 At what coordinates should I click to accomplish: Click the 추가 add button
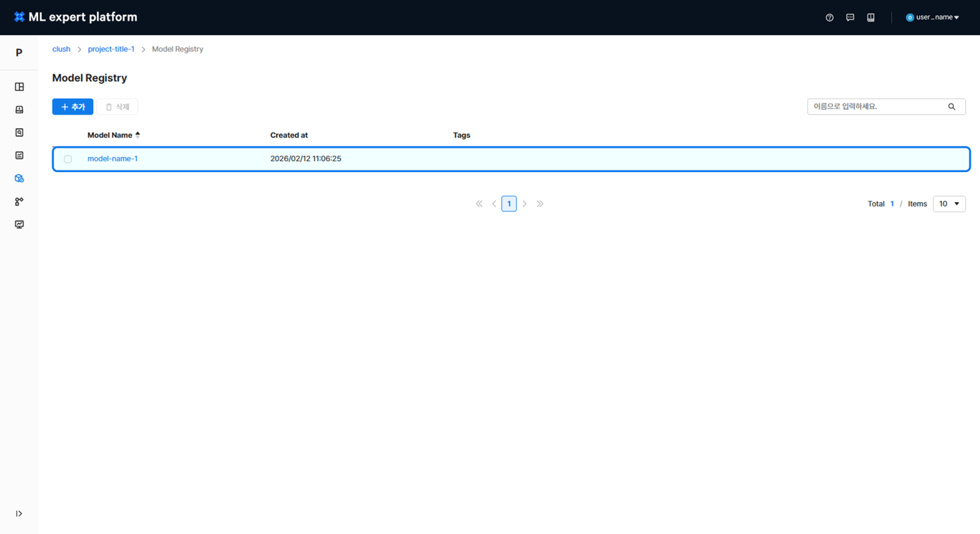[72, 107]
